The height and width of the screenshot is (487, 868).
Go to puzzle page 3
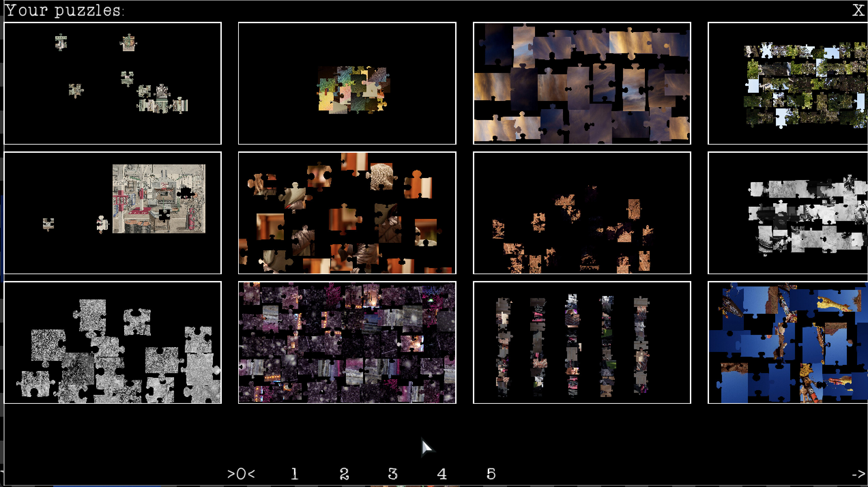coord(393,473)
